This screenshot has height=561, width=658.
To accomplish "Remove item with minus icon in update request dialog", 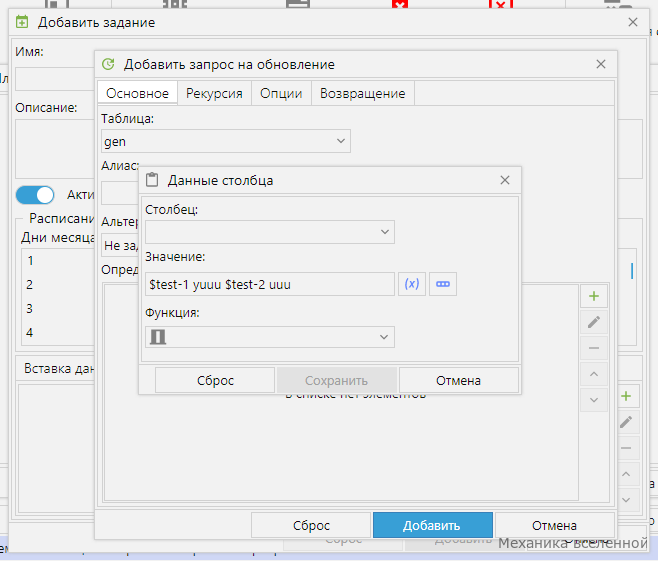I will pyautogui.click(x=594, y=348).
